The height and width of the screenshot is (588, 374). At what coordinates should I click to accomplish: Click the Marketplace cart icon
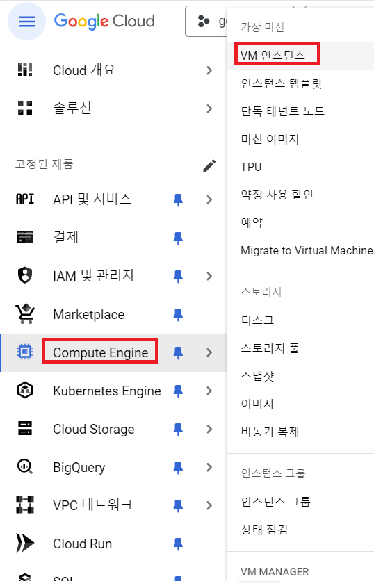point(25,314)
